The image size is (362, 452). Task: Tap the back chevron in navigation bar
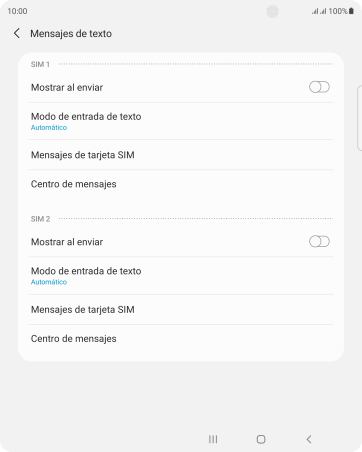click(x=309, y=439)
